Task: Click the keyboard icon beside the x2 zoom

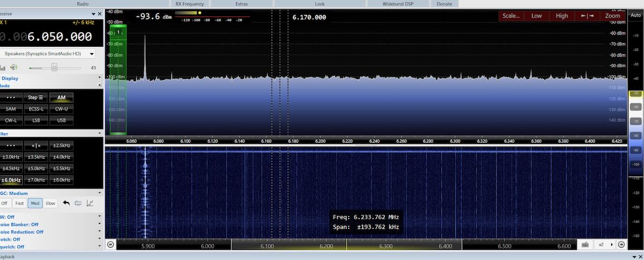Action: [x=585, y=244]
